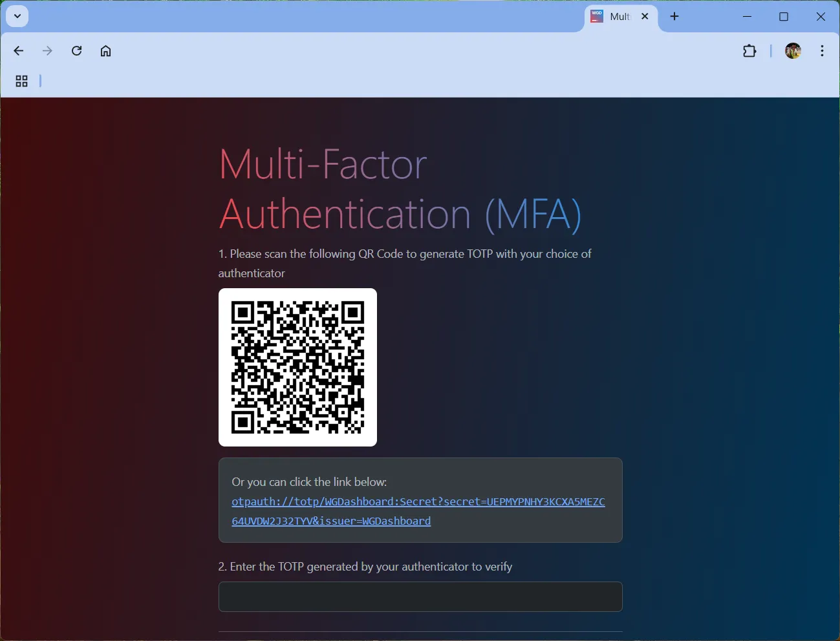Open a new browser tab
840x641 pixels.
point(674,17)
